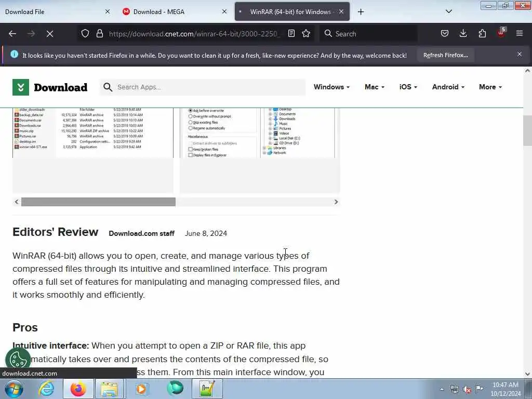Close the Download - MEGA tab
The image size is (532, 399).
pyautogui.click(x=224, y=11)
